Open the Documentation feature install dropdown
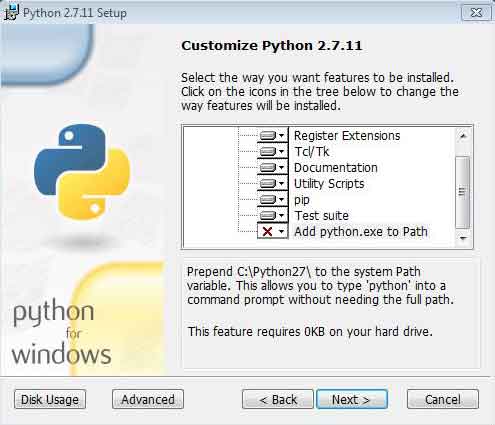The image size is (495, 425). (x=272, y=167)
